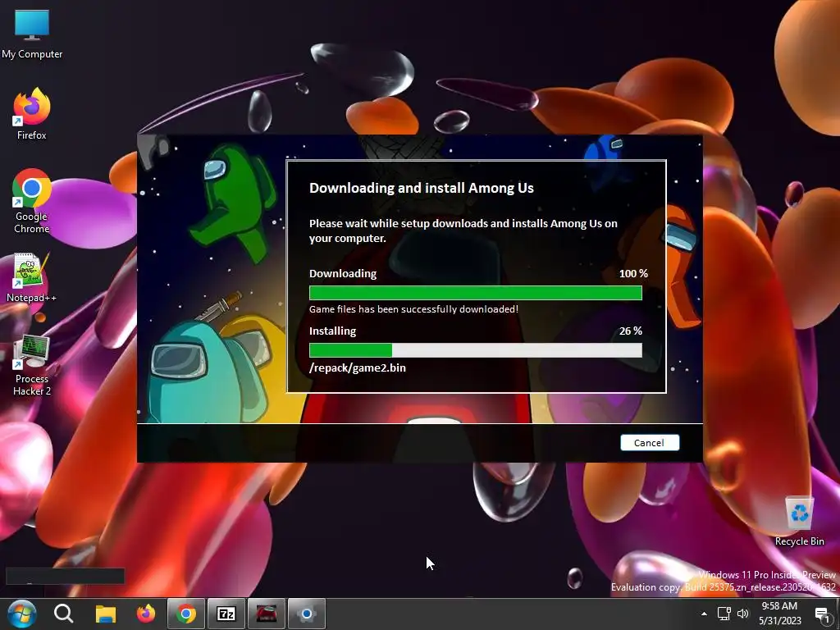Open File Explorer from the taskbar

coord(106,614)
